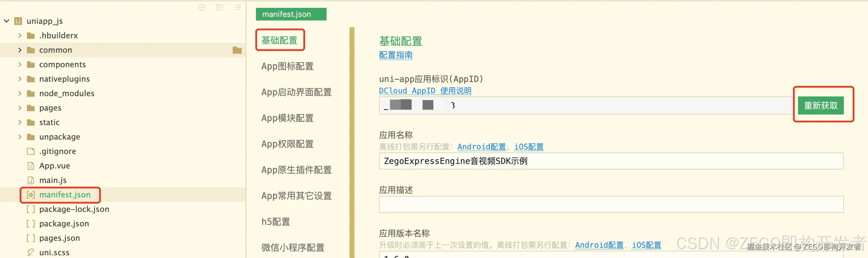Click the package.json bracket icon

pos(31,224)
